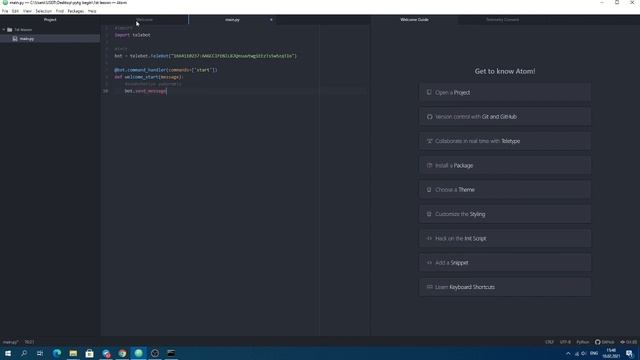Switch to the Welcome tab
640x360 pixels.
point(144,20)
